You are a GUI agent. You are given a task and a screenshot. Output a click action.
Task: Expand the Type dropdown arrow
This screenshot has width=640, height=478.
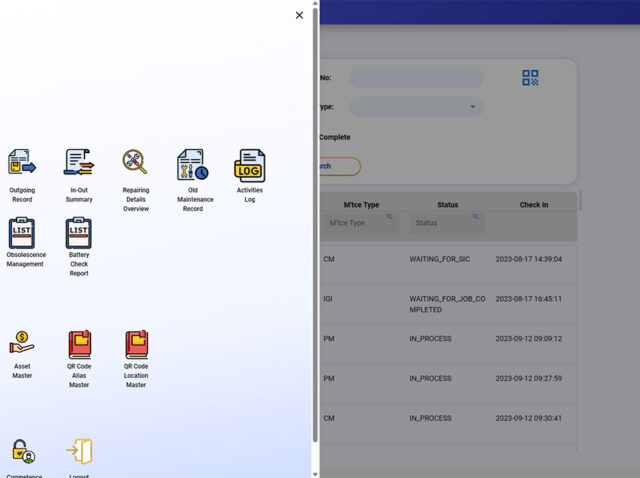(472, 107)
